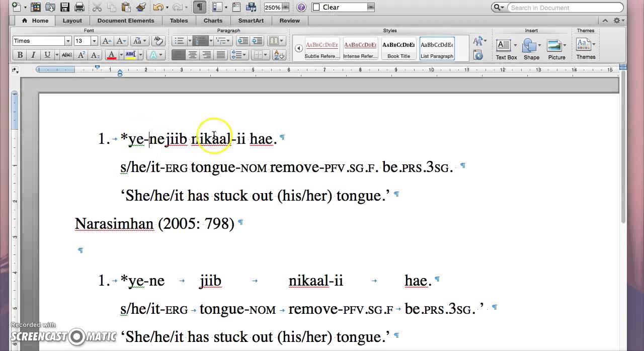
Task: Redo the last undone action
Action: pyautogui.click(x=177, y=7)
